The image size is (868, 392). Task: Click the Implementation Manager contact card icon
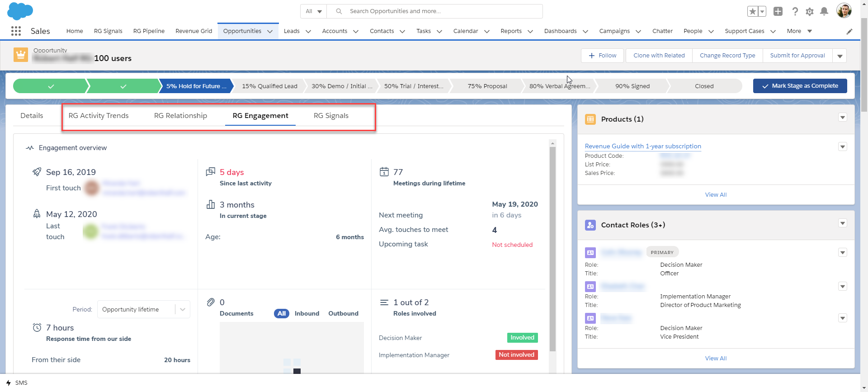click(x=590, y=287)
